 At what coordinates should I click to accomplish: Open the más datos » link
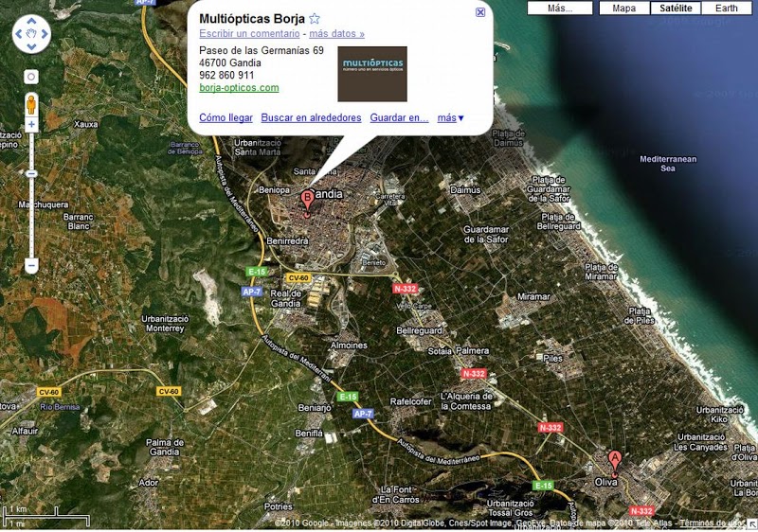click(337, 33)
